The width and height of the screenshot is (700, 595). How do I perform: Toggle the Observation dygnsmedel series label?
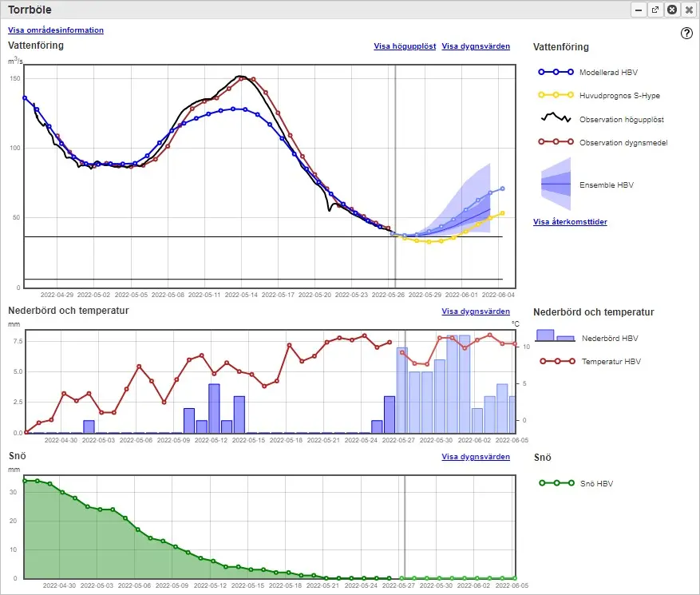point(623,143)
